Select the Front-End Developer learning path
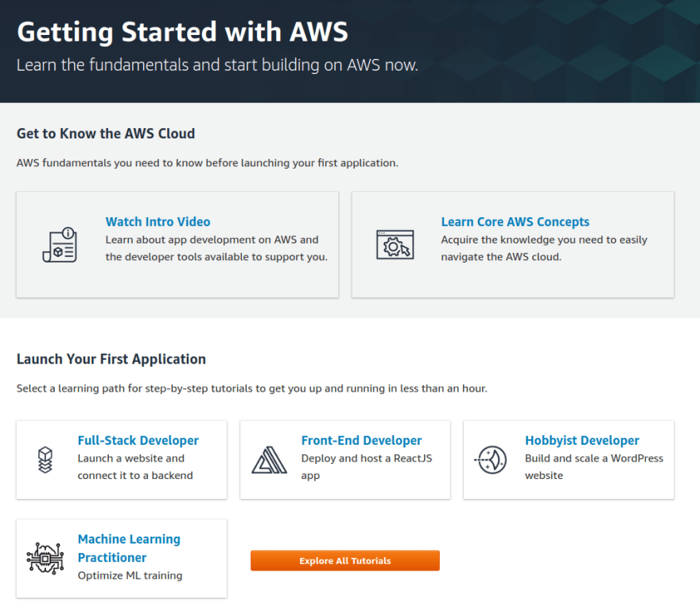Viewport: 700px width, 612px height. [x=361, y=440]
